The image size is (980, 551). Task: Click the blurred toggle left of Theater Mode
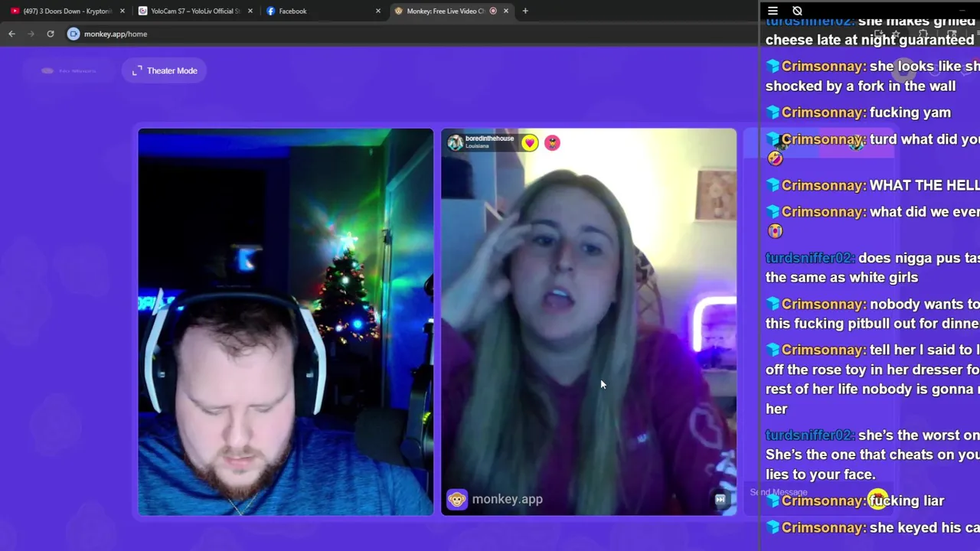click(x=70, y=70)
